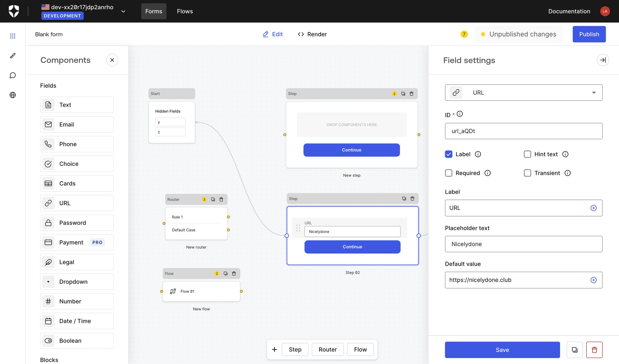This screenshot has height=364, width=619.
Task: Switch to the Forms tab
Action: 154,11
